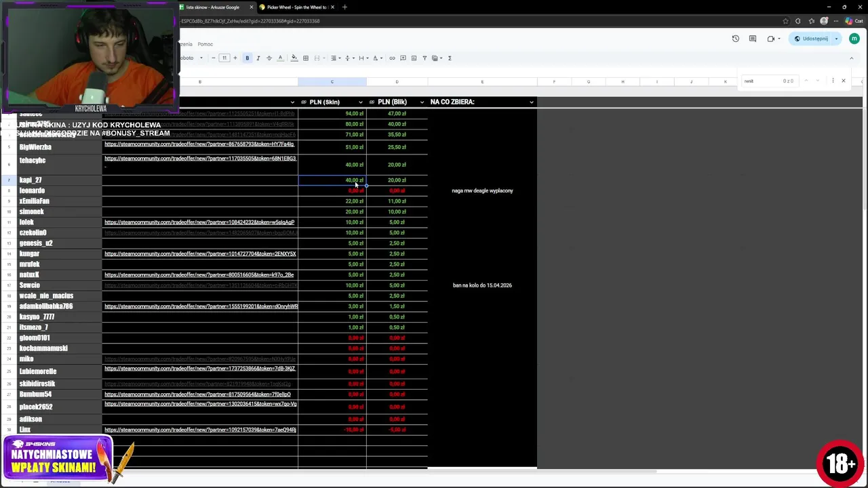Open the Roboto font family dropdown
Screen dimensions: 868x488
[x=191, y=58]
